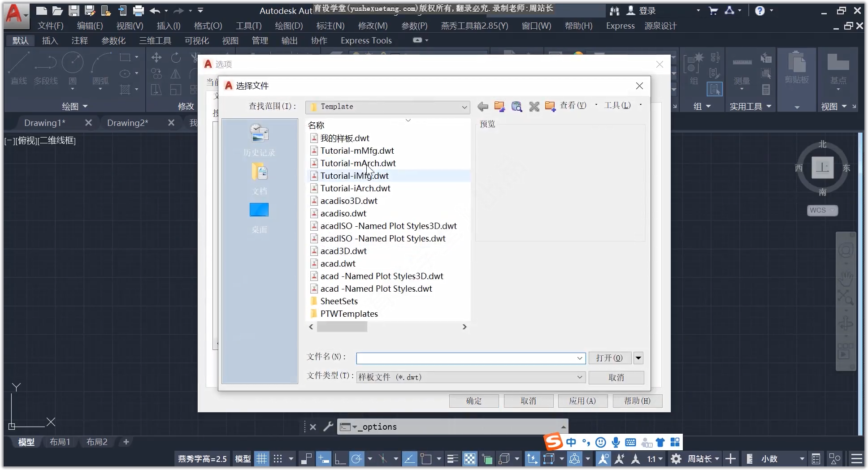Open the Format (格式) menu

[x=208, y=26]
